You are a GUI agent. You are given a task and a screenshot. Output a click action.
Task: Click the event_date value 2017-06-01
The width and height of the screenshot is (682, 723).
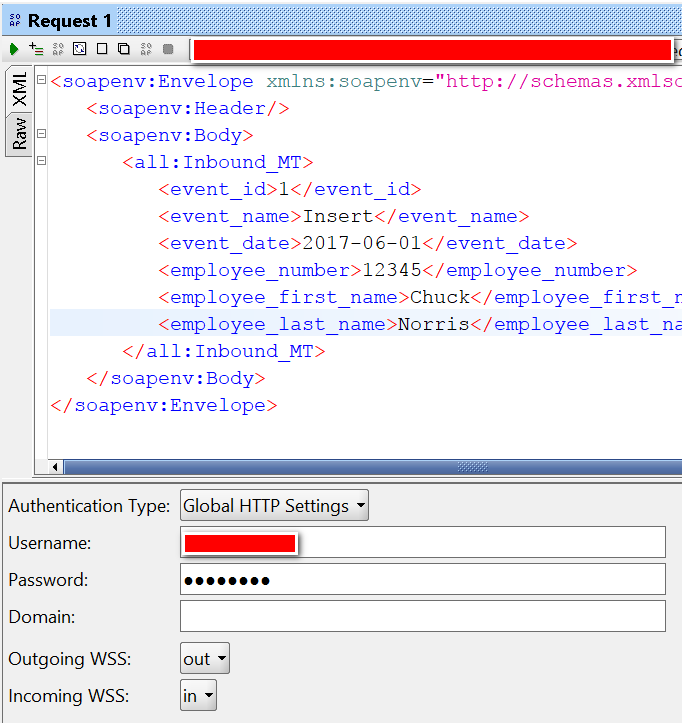pos(362,243)
